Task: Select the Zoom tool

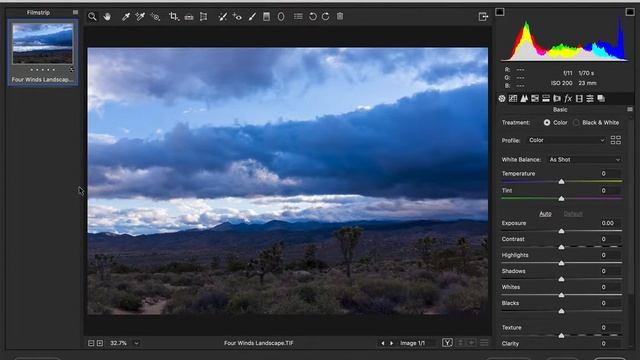Action: pos(92,17)
